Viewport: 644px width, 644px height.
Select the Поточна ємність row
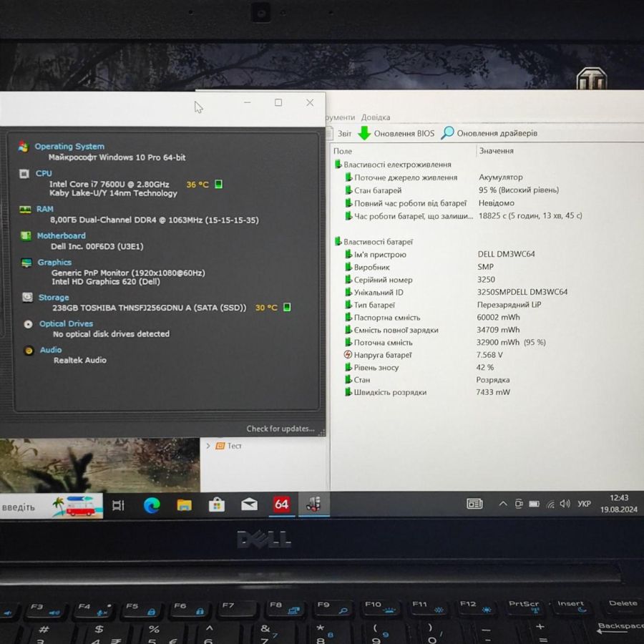coord(445,342)
